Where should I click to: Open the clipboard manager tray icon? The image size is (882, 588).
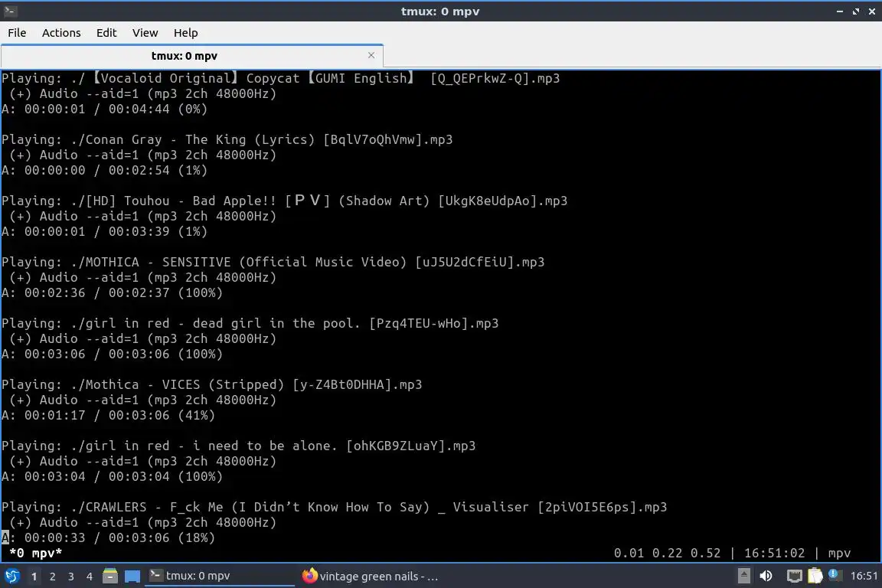[x=815, y=576]
